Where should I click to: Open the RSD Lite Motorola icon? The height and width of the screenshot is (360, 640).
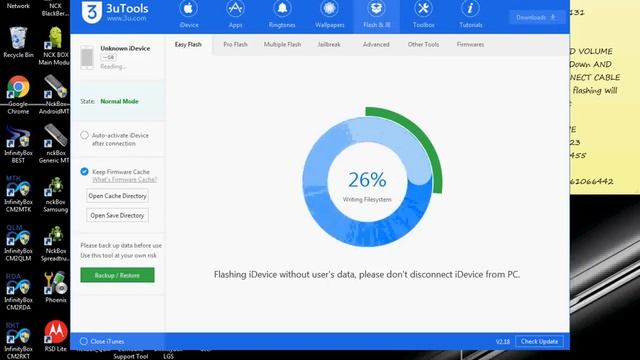click(56, 336)
